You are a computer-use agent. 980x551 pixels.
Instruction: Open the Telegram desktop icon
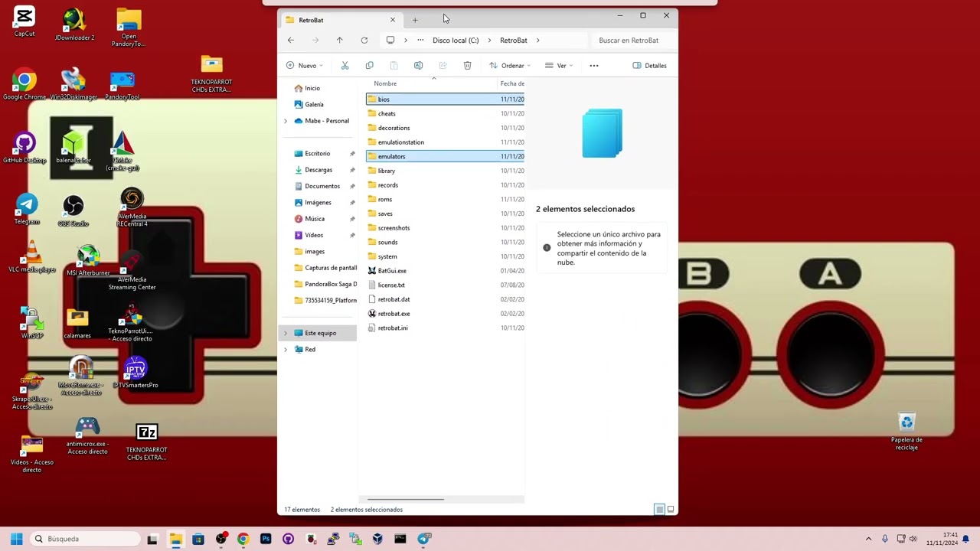(x=26, y=209)
